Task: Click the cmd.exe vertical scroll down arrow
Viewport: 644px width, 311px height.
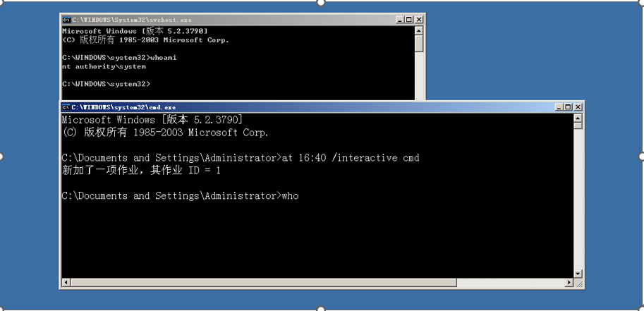Action: [x=578, y=274]
